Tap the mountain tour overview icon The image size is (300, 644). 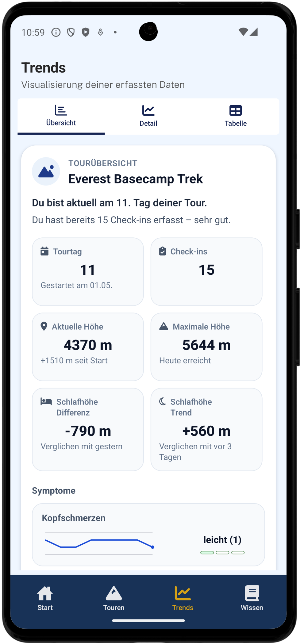tap(46, 171)
